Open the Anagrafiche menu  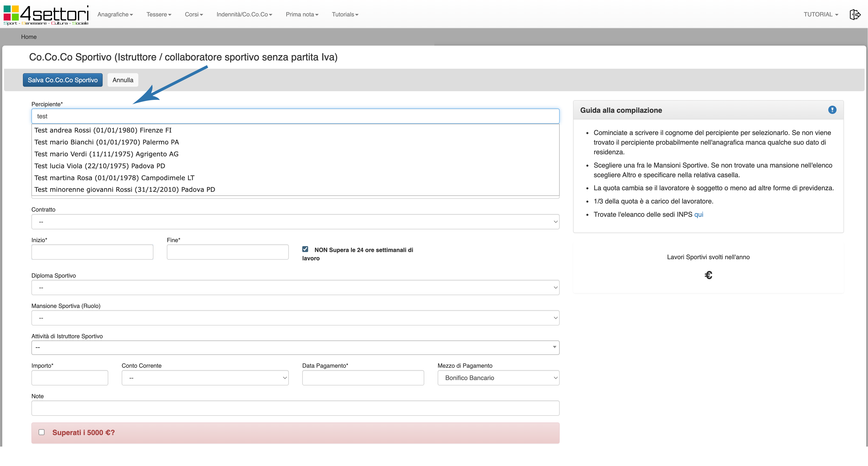click(115, 15)
